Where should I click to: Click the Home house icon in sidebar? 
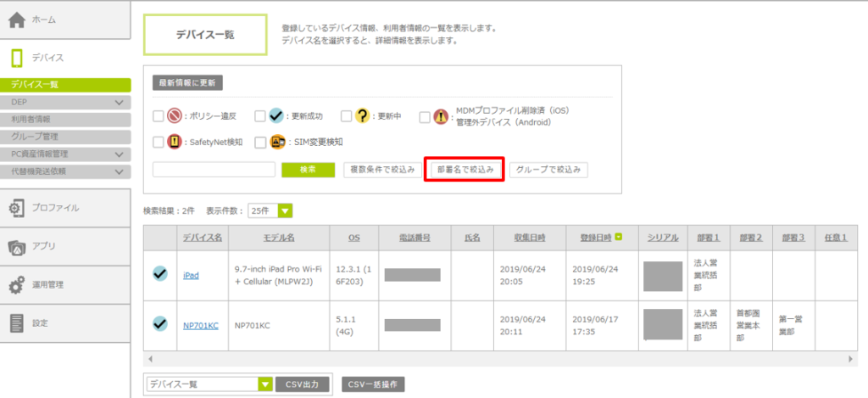point(17,20)
